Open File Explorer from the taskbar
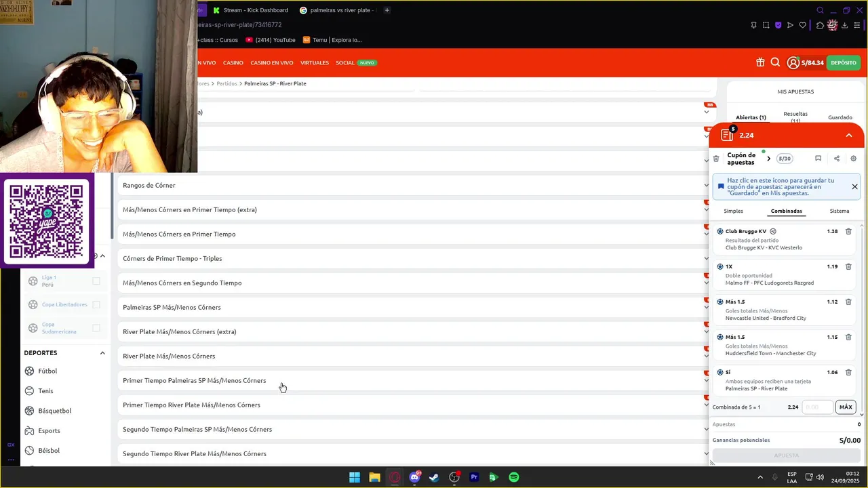Screen dimensions: 868x488 coord(374,477)
